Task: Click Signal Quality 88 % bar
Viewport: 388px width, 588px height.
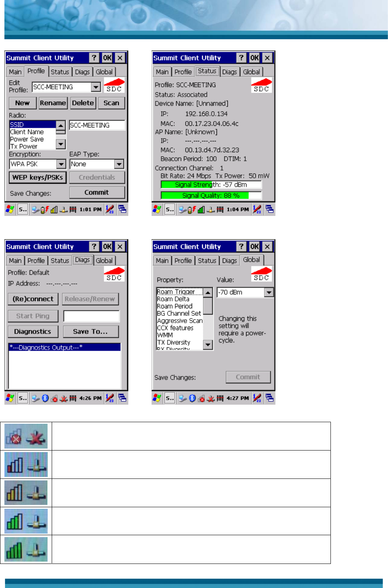Action: pos(211,195)
